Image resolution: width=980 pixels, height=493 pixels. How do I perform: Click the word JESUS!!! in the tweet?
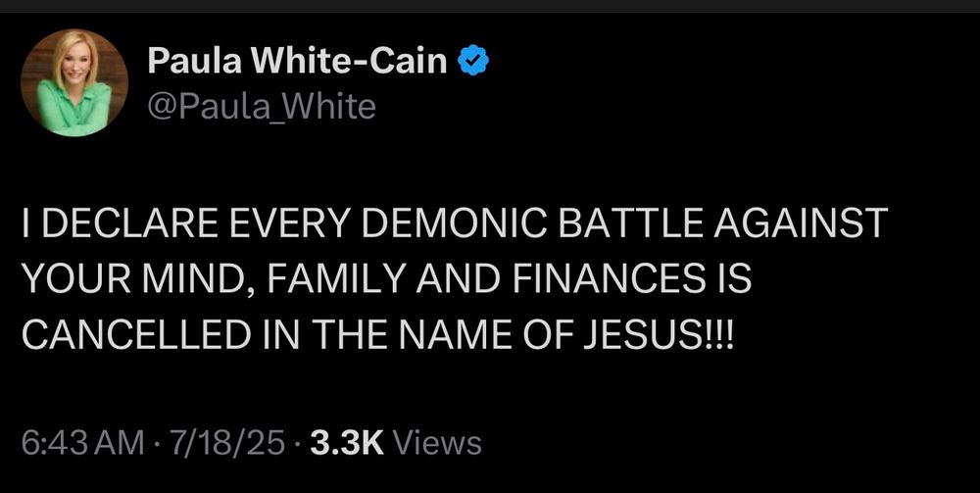pos(672,334)
